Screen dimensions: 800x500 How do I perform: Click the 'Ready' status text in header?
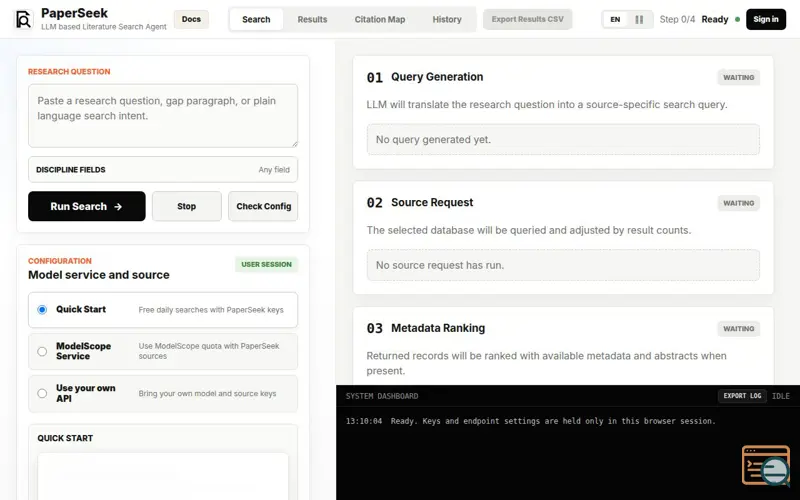714,19
